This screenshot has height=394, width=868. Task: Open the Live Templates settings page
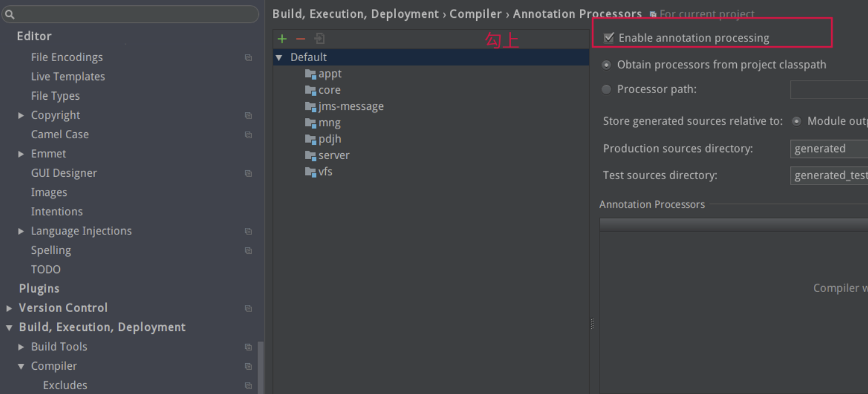click(68, 77)
